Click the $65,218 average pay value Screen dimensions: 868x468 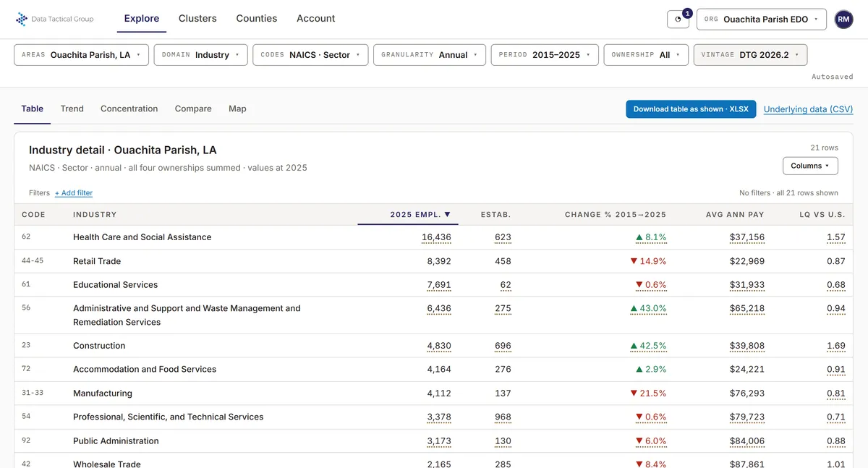[747, 308]
